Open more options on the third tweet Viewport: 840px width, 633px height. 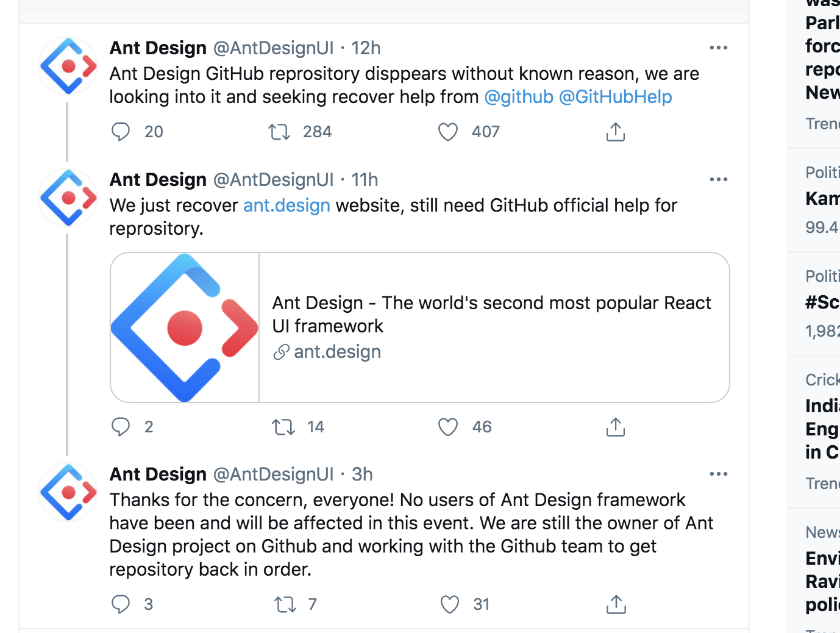(719, 473)
